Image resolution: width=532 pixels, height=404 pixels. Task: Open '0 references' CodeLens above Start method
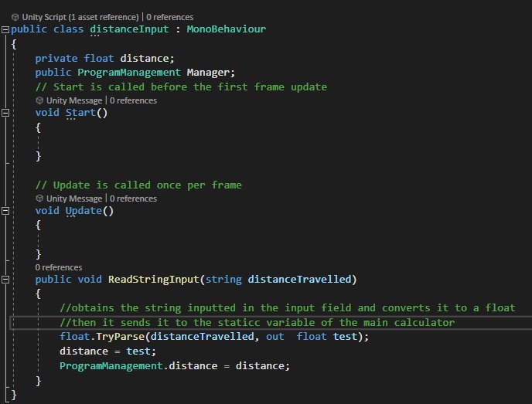click(133, 100)
